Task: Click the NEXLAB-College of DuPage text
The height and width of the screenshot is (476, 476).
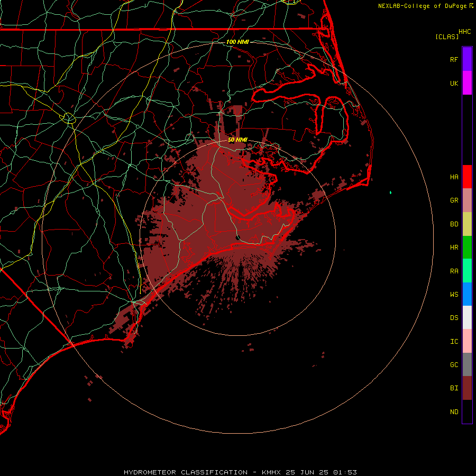Action: (422, 6)
